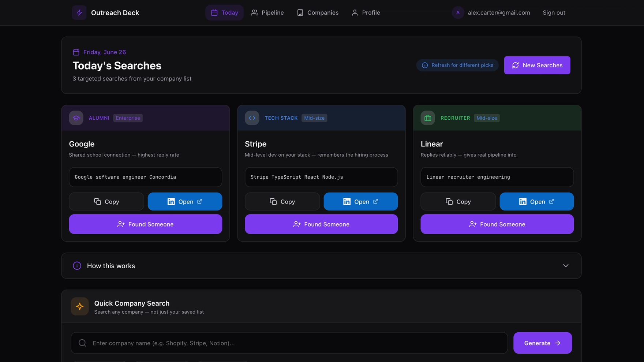Image resolution: width=644 pixels, height=362 pixels.
Task: Click the info icon in Refresh for different picks
Action: pyautogui.click(x=425, y=65)
